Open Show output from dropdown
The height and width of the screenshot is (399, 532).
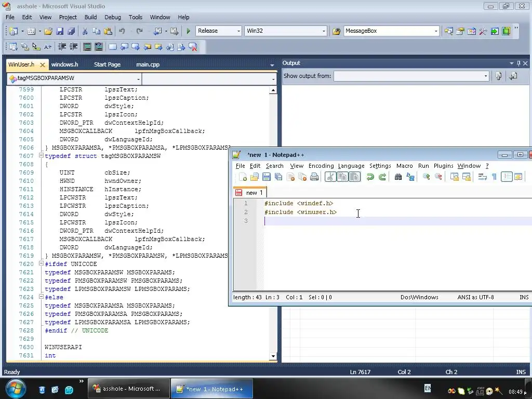pos(486,76)
